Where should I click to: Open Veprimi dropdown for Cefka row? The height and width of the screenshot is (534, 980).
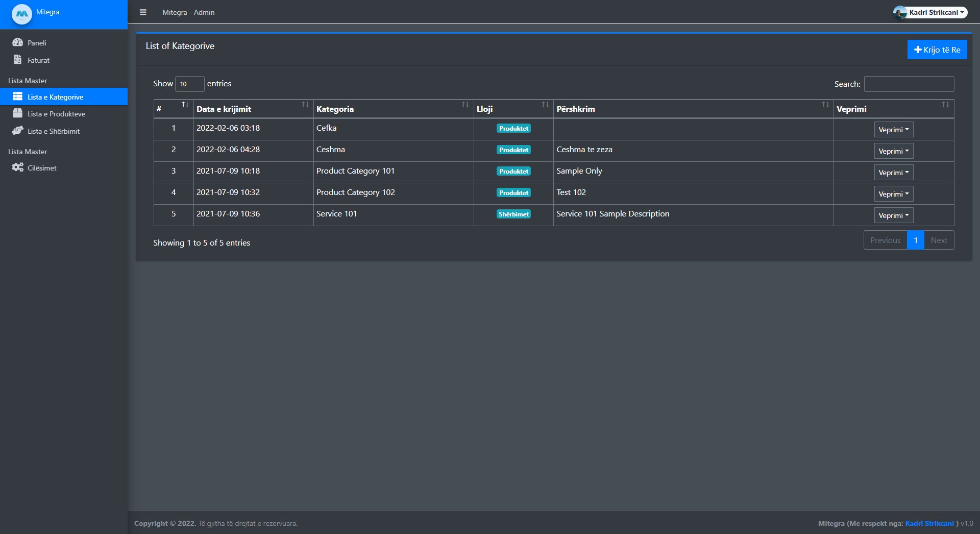893,130
